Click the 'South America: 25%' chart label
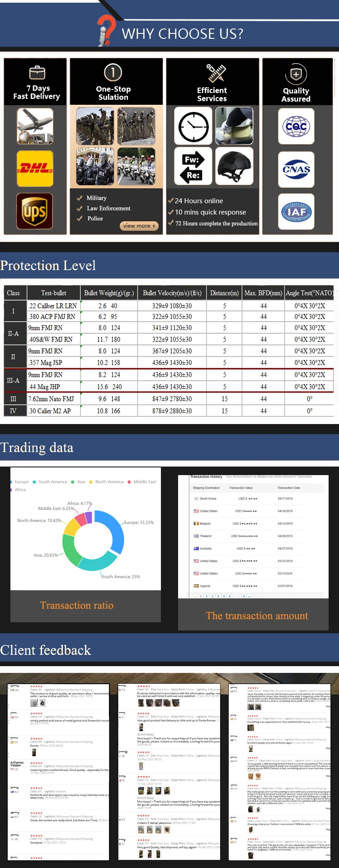Image resolution: width=339 pixels, height=868 pixels. [121, 577]
